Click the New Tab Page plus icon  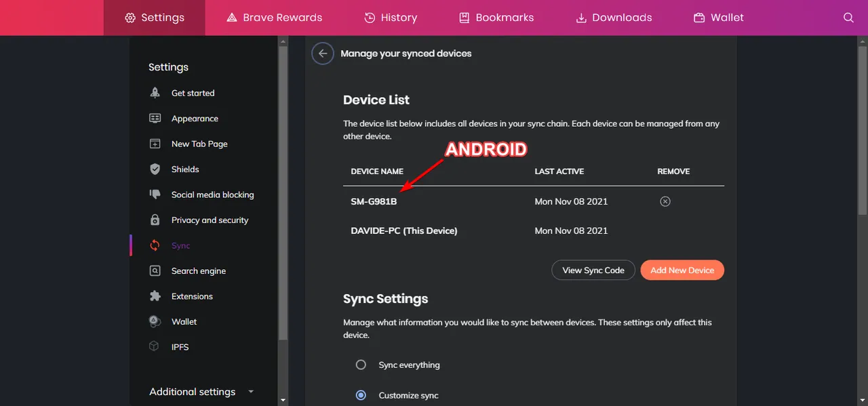[155, 144]
